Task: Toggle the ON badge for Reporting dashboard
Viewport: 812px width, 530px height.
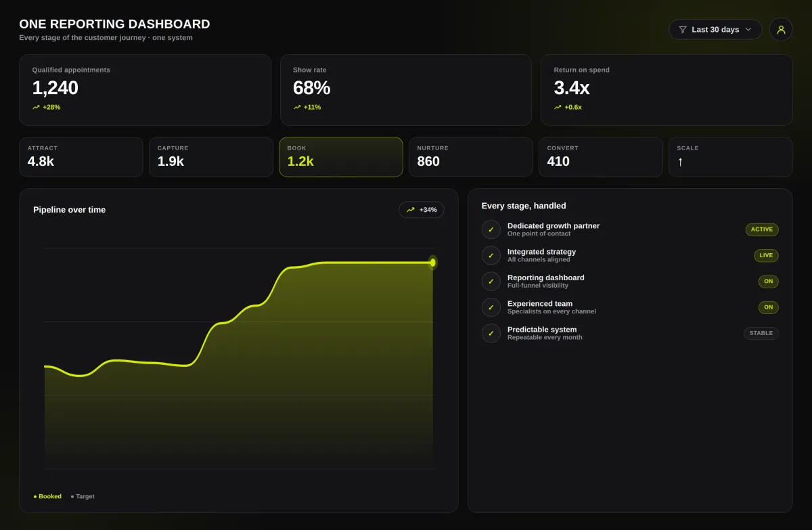Action: tap(769, 282)
